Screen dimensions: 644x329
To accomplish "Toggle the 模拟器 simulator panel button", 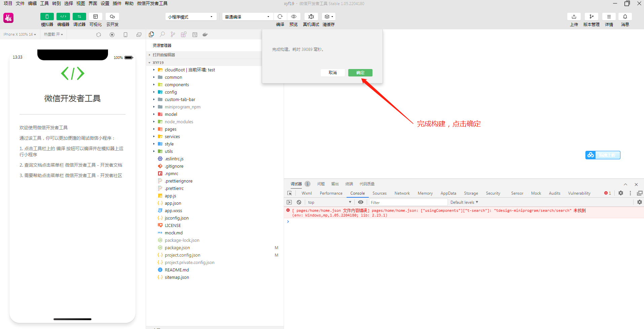I will 47,17.
